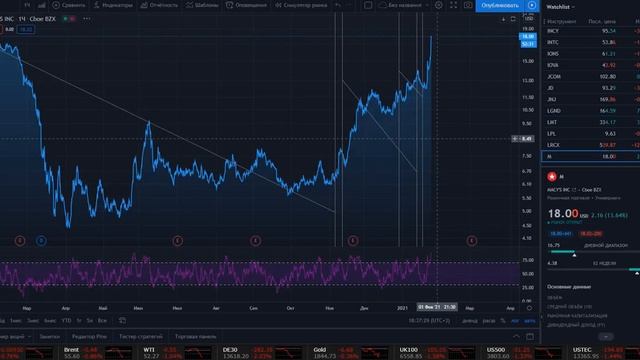Open chart settings gear icon

click(438, 5)
